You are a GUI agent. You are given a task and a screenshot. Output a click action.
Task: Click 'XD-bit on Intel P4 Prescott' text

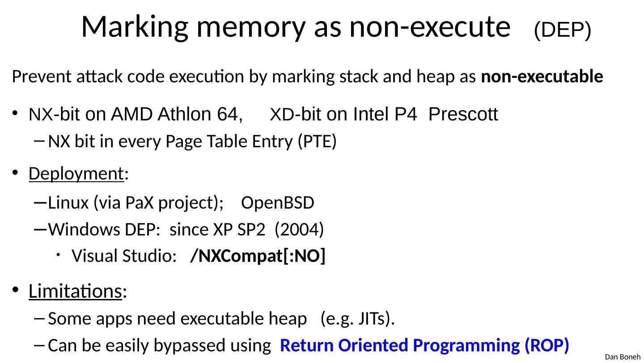(384, 115)
